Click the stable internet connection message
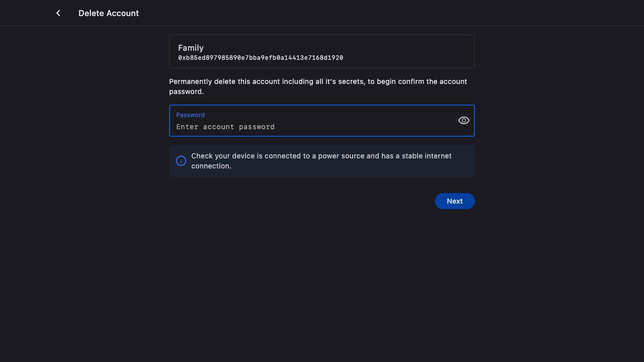 point(321,161)
